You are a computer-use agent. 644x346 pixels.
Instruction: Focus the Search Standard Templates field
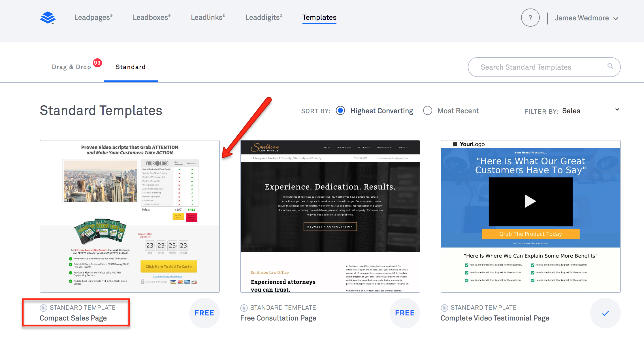(538, 67)
